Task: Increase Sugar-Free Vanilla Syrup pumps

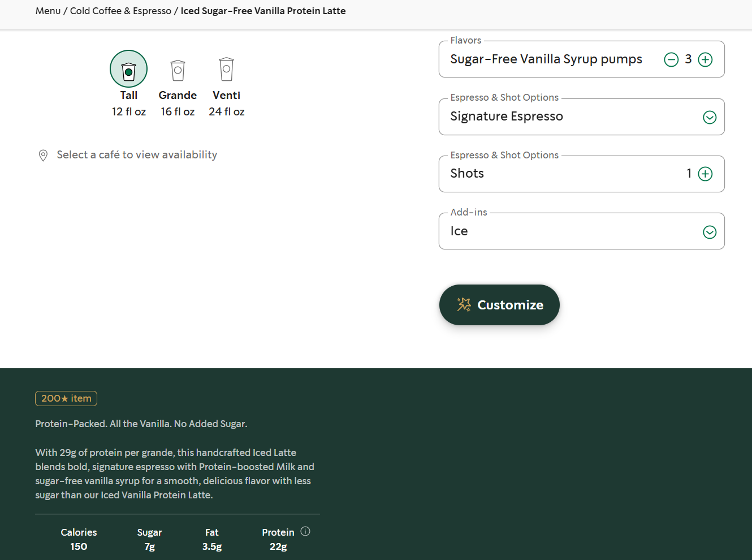Action: pyautogui.click(x=705, y=59)
